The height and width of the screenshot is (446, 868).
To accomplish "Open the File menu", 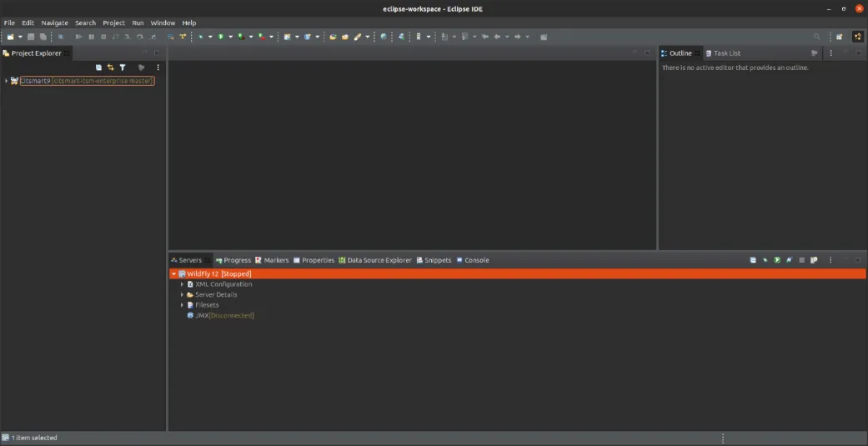I will 9,23.
